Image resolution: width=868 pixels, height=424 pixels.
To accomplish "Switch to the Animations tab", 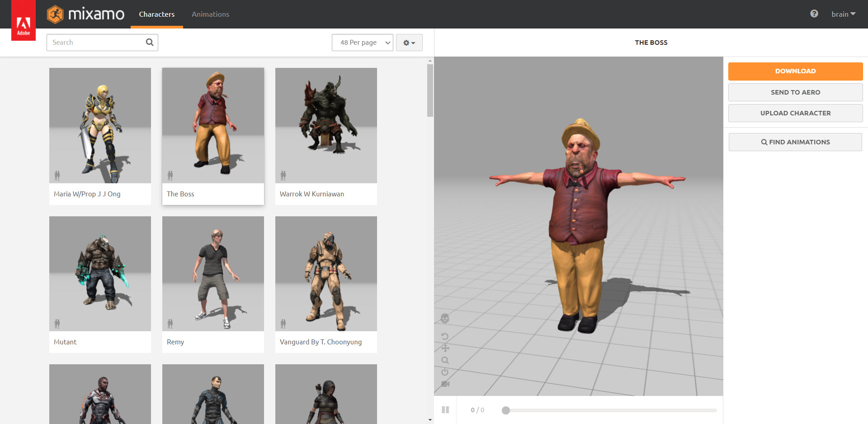I will [210, 14].
